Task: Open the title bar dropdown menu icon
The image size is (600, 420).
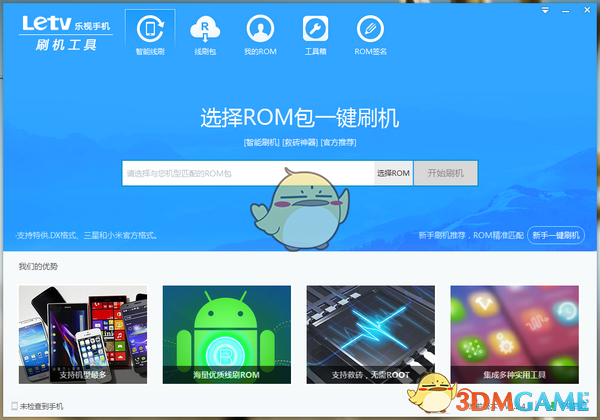Action: (545, 10)
